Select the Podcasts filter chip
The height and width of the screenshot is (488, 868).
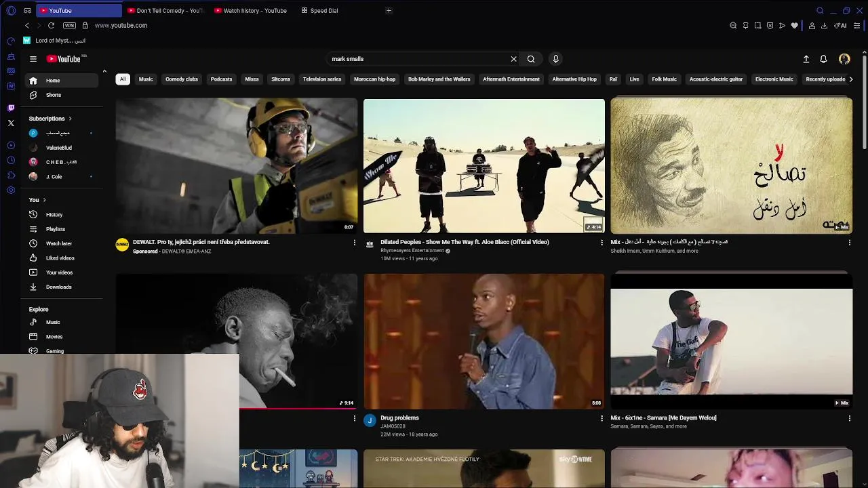(221, 79)
